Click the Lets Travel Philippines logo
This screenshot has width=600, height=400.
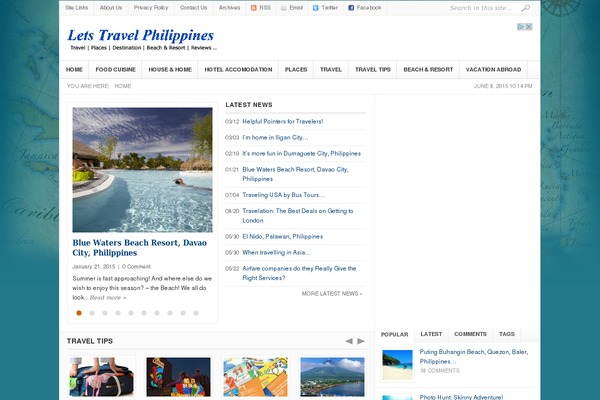coord(140,35)
